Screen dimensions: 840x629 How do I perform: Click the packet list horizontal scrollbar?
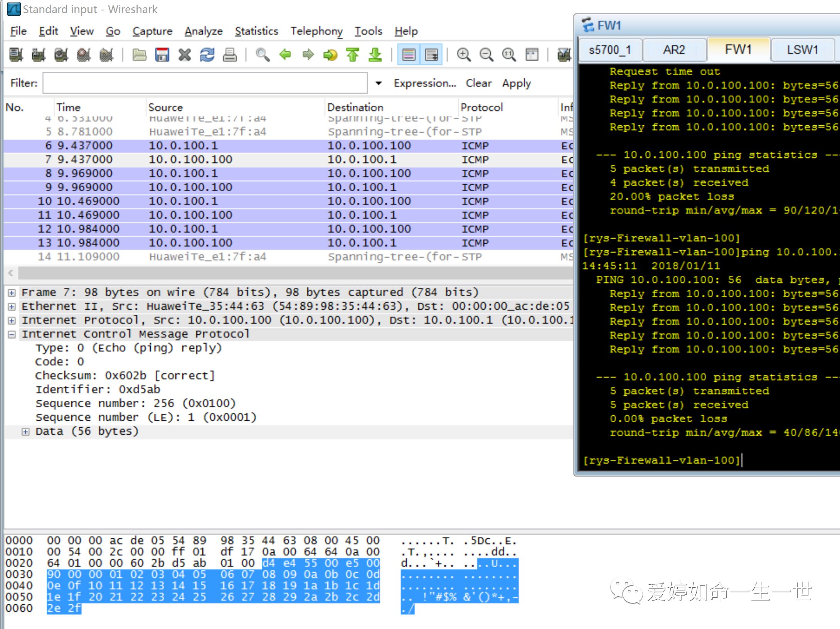point(293,273)
